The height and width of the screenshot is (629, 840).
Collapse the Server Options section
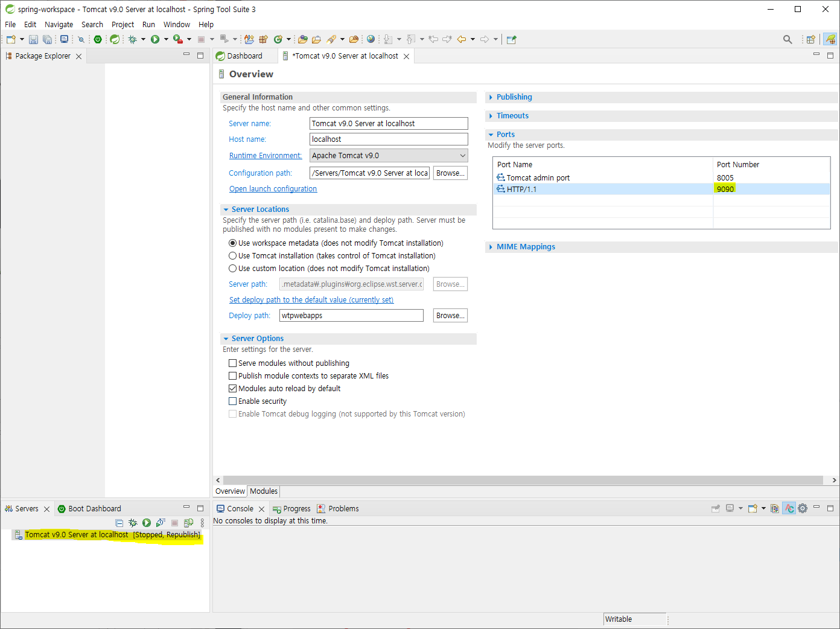coord(226,339)
